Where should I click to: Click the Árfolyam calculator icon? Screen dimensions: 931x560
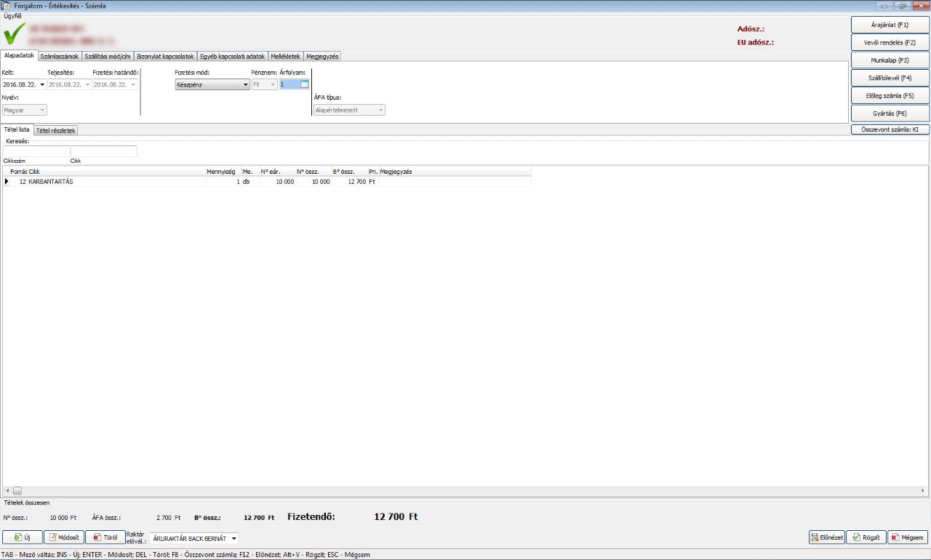click(x=305, y=84)
